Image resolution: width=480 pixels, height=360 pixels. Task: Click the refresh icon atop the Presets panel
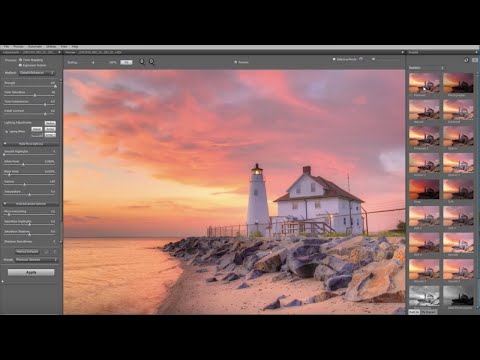[466, 60]
